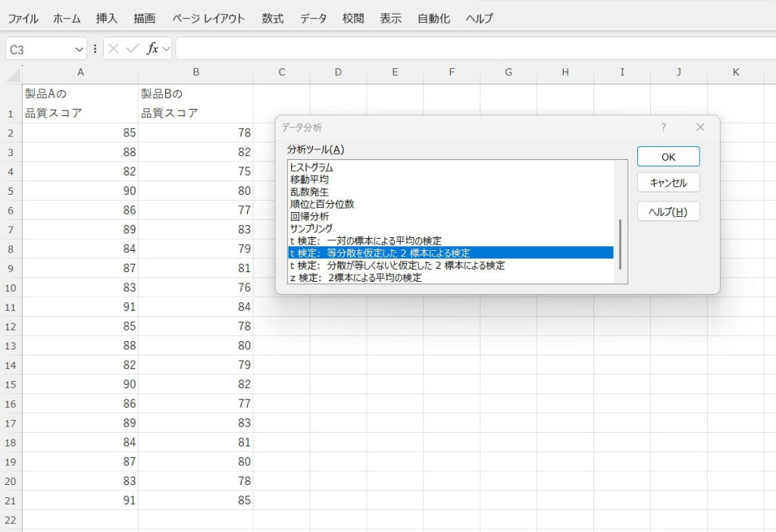Choose z 検定: 2標本による平均の検定
This screenshot has width=776, height=532.
coord(355,277)
